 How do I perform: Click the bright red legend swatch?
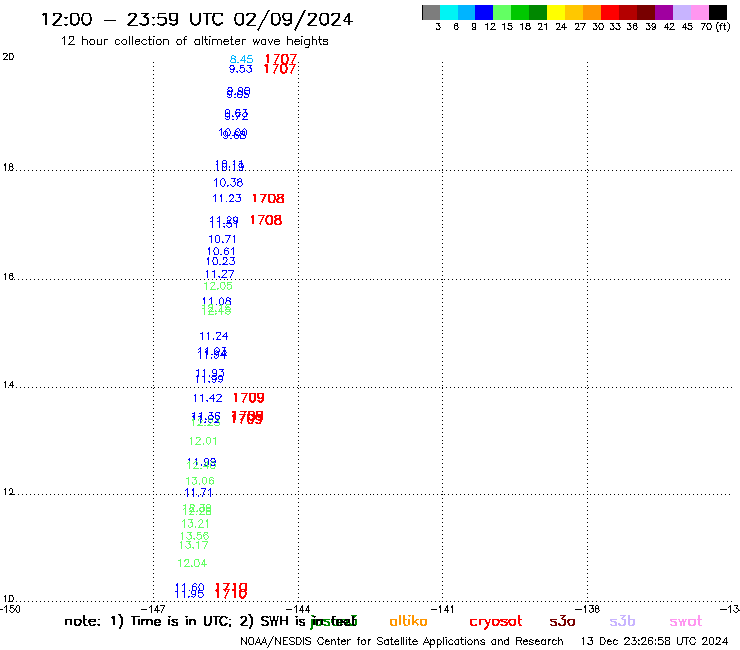click(610, 12)
